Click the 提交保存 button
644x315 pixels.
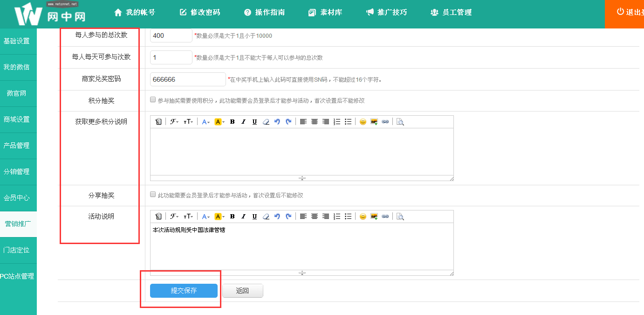[x=184, y=291]
